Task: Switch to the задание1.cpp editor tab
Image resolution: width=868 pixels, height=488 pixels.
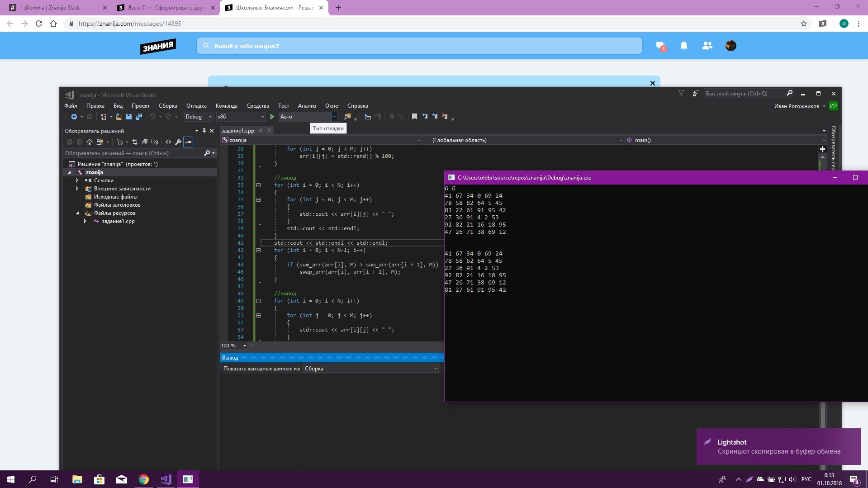Action: click(x=238, y=131)
